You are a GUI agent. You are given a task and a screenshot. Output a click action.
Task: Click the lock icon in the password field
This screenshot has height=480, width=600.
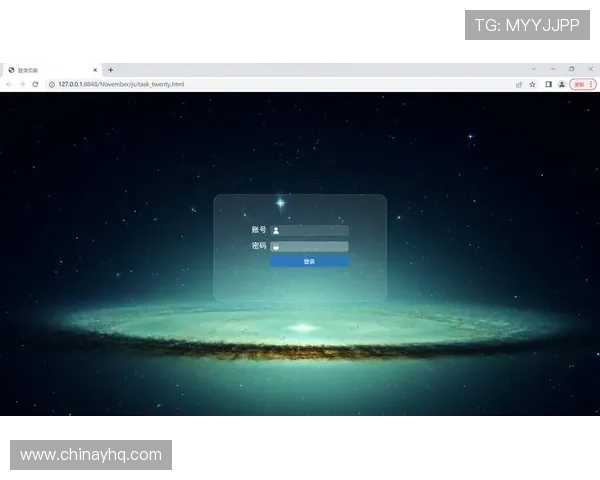click(276, 246)
